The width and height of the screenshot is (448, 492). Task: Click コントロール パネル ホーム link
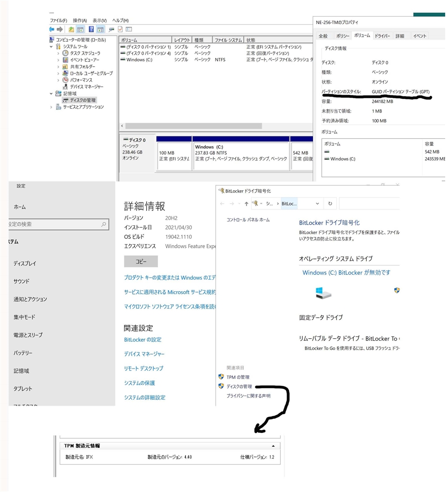click(248, 220)
